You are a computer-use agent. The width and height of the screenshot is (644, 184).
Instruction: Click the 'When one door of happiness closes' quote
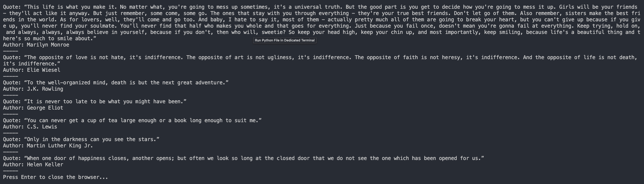(244, 158)
